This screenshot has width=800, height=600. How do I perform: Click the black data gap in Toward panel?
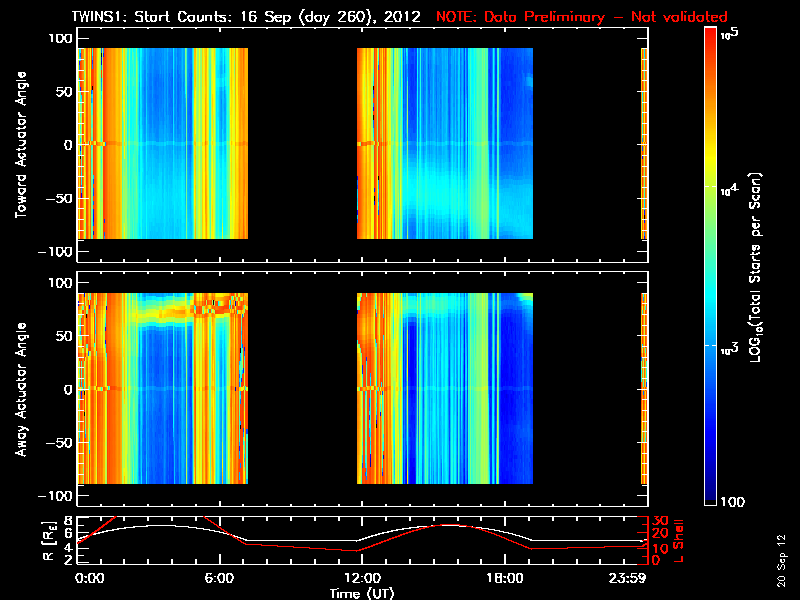click(x=302, y=144)
